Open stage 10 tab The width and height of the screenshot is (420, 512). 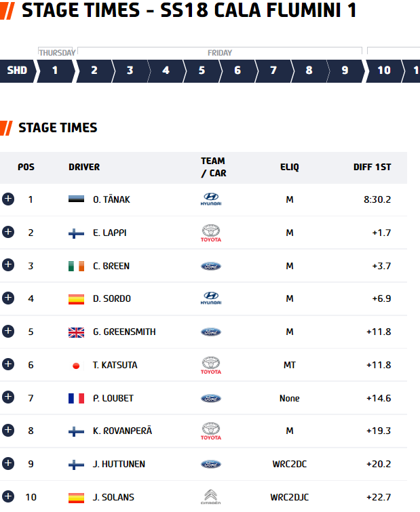pos(384,71)
